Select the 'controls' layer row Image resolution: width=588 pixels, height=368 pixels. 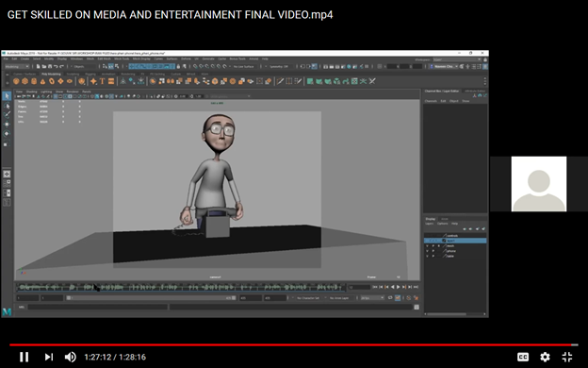[455, 236]
